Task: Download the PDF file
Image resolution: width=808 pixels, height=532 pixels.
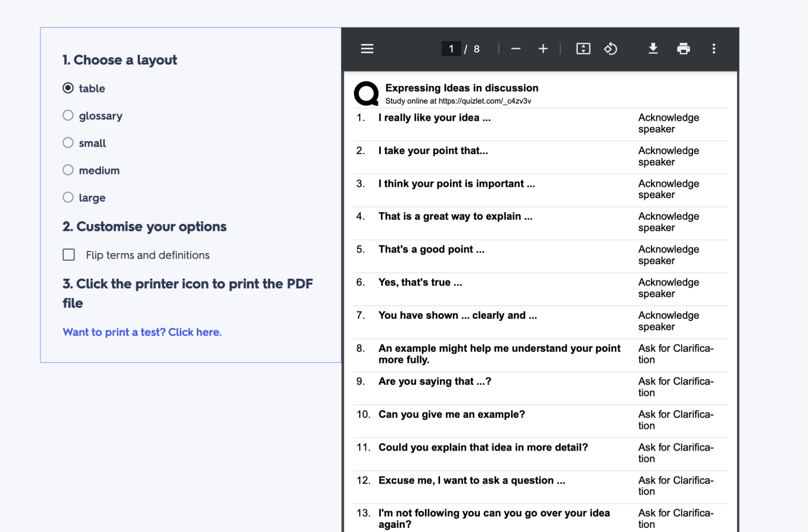Action: [653, 49]
